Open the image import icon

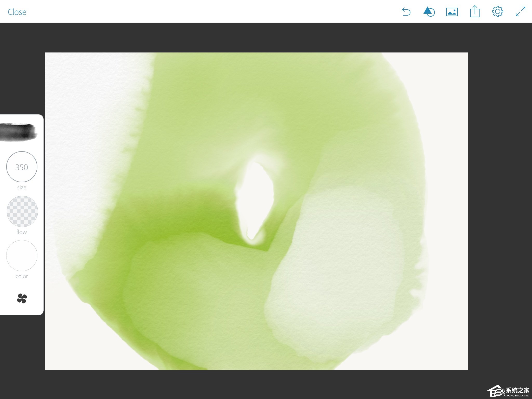[452, 12]
